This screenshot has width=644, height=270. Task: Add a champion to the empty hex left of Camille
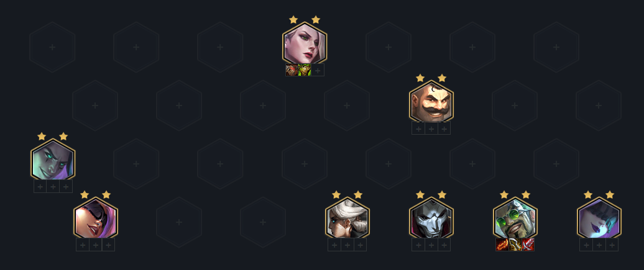tap(263, 222)
